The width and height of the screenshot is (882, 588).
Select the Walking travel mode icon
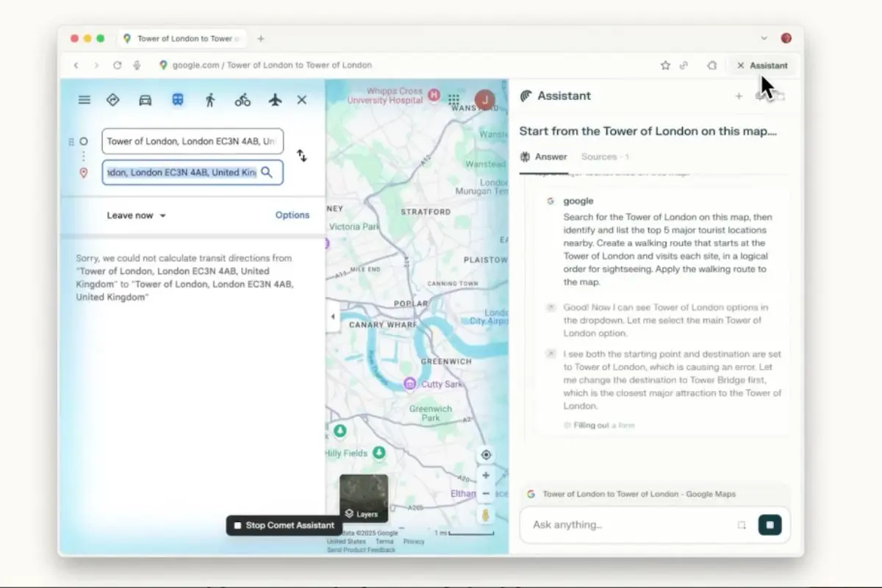coord(210,99)
